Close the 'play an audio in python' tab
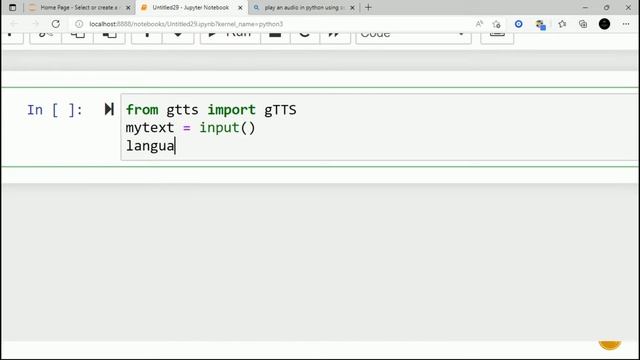Viewport: 640px width, 360px height. (x=352, y=8)
